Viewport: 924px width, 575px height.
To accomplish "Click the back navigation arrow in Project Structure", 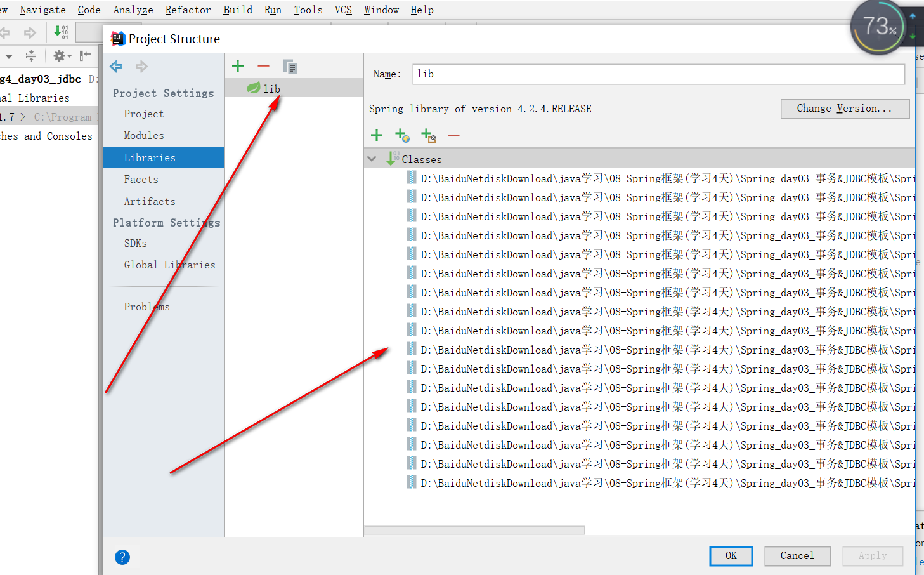I will pos(115,66).
